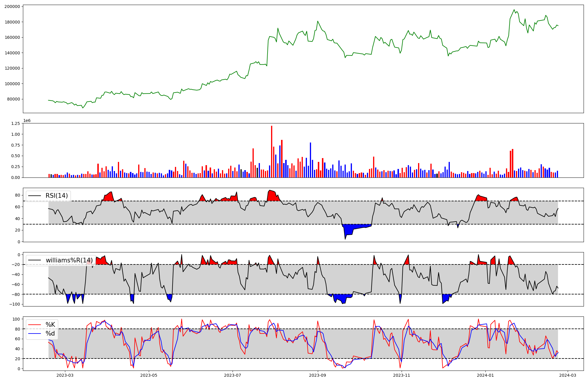The width and height of the screenshot is (588, 382).
Task: Click the 80000 price axis tick label
Action: coord(13,99)
